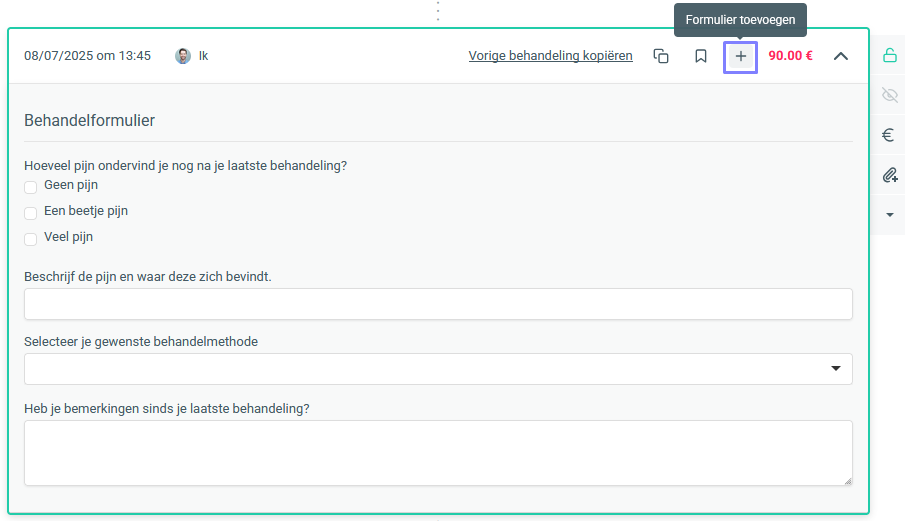Click the plus icon to add form
The height and width of the screenshot is (521, 905).
click(x=741, y=57)
